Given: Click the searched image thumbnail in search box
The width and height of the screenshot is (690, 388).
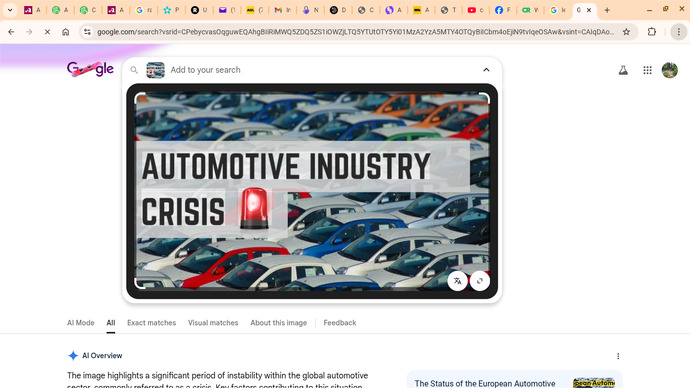Looking at the screenshot, I should pyautogui.click(x=155, y=70).
